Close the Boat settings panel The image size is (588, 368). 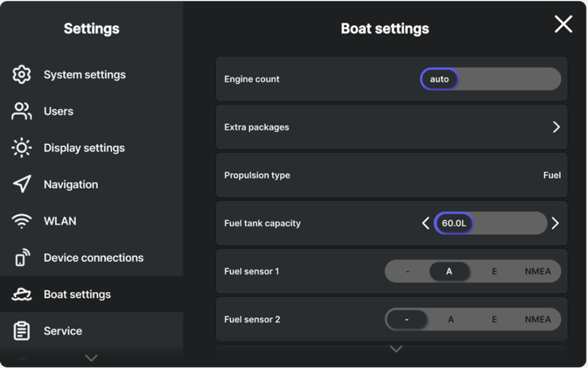pyautogui.click(x=563, y=24)
